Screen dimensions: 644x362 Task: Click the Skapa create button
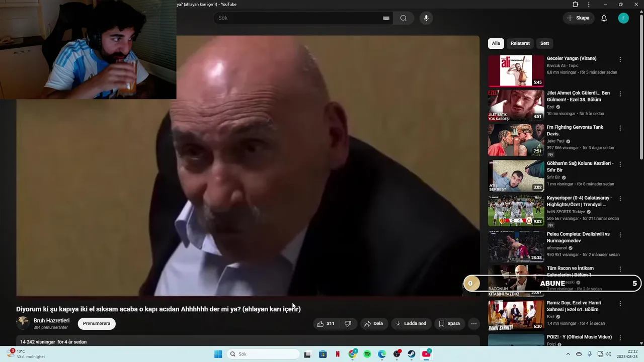(x=578, y=18)
